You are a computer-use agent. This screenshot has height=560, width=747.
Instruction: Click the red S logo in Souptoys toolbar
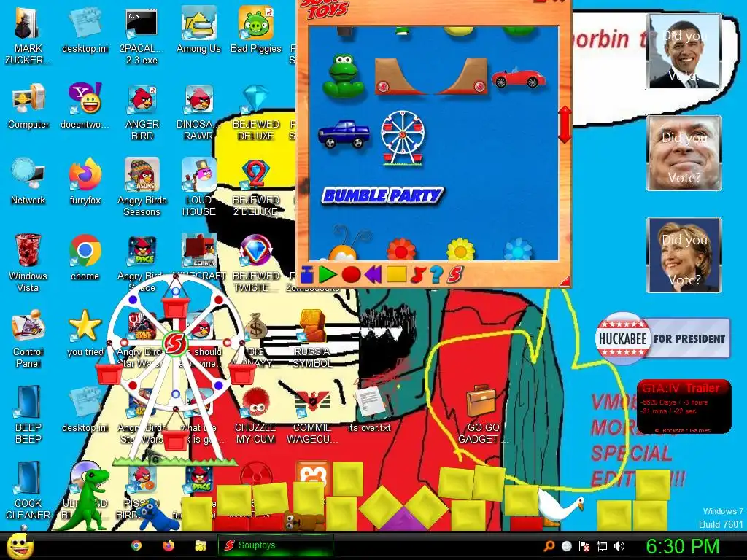(455, 275)
